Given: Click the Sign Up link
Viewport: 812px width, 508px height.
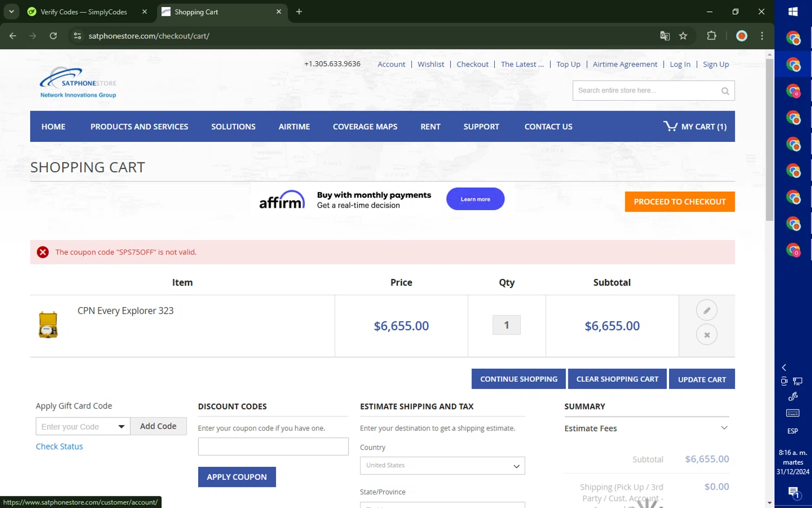Looking at the screenshot, I should click(x=716, y=64).
